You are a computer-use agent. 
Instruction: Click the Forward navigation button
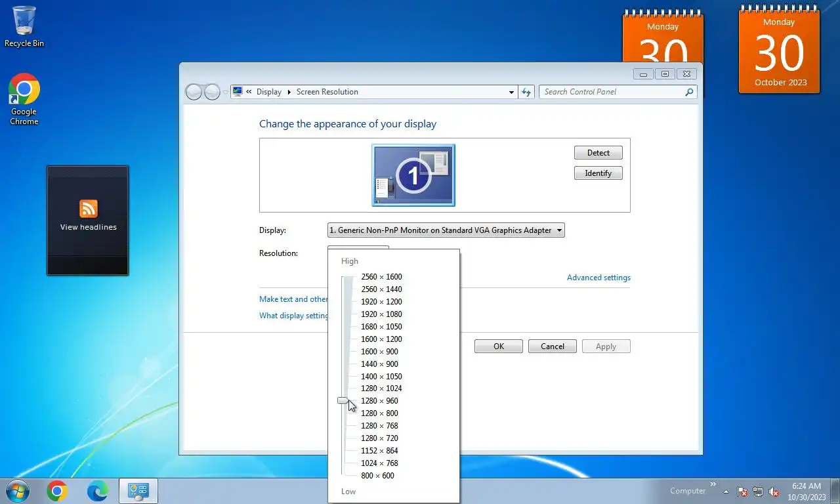coord(212,92)
